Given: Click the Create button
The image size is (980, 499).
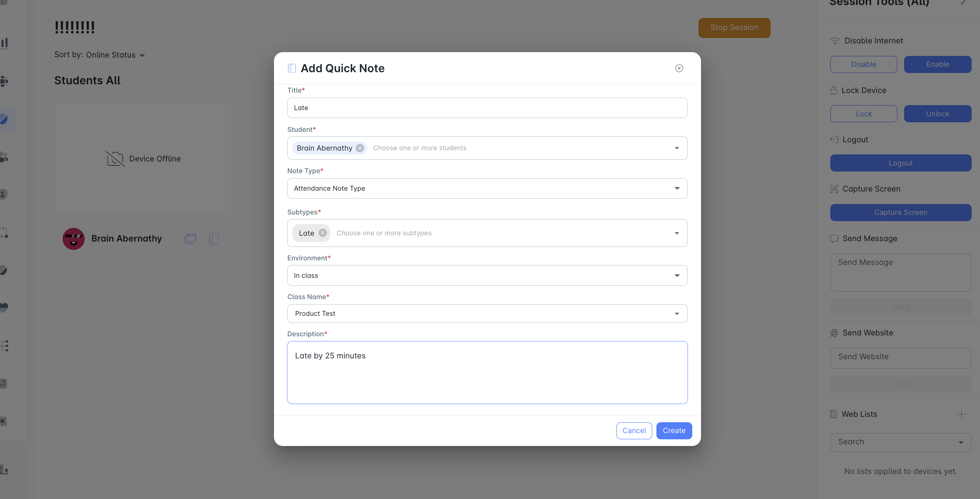Looking at the screenshot, I should point(674,431).
